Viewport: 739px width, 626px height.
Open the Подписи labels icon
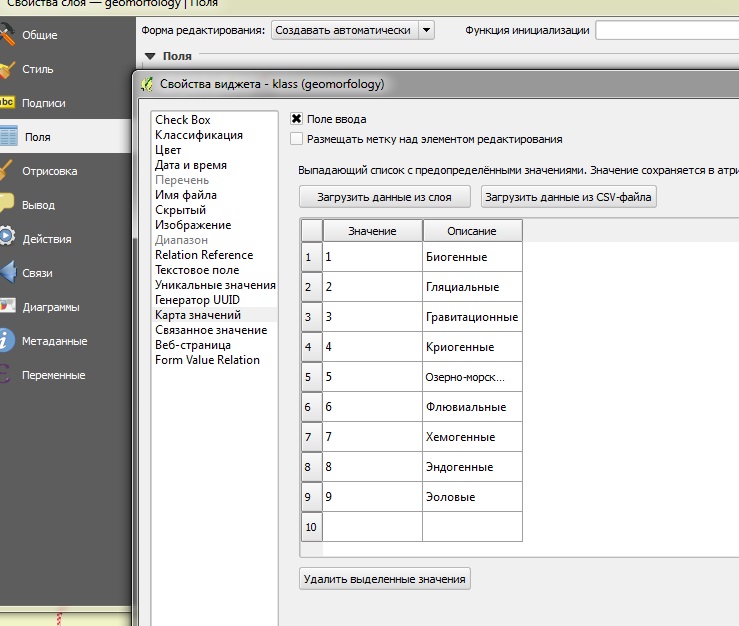pos(8,103)
